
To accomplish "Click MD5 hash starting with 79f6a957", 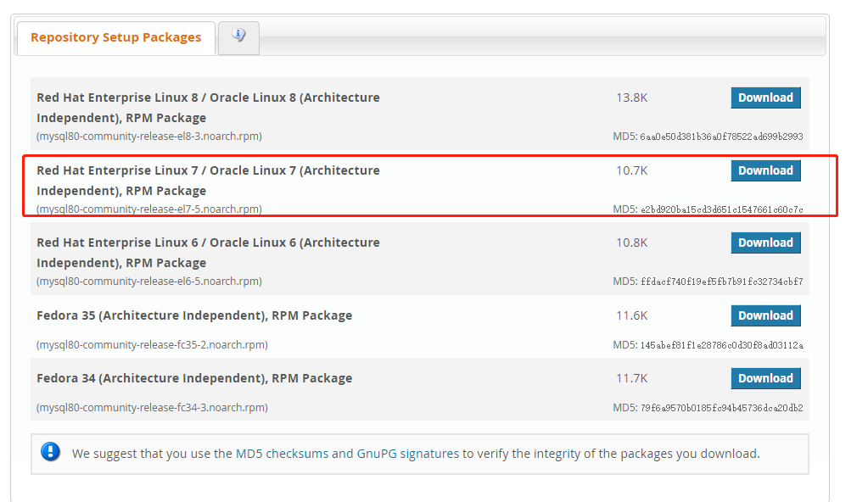I will [x=721, y=408].
